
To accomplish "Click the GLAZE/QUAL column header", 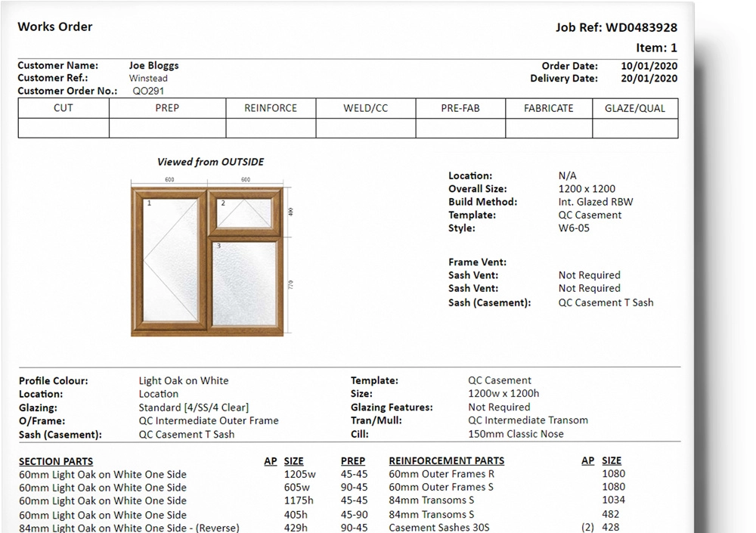I will pyautogui.click(x=635, y=109).
